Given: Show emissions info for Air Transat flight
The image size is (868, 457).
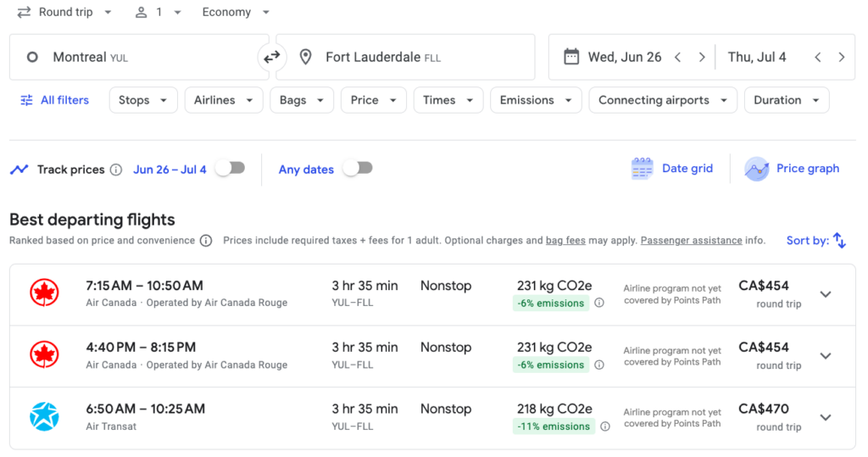Looking at the screenshot, I should (x=604, y=426).
